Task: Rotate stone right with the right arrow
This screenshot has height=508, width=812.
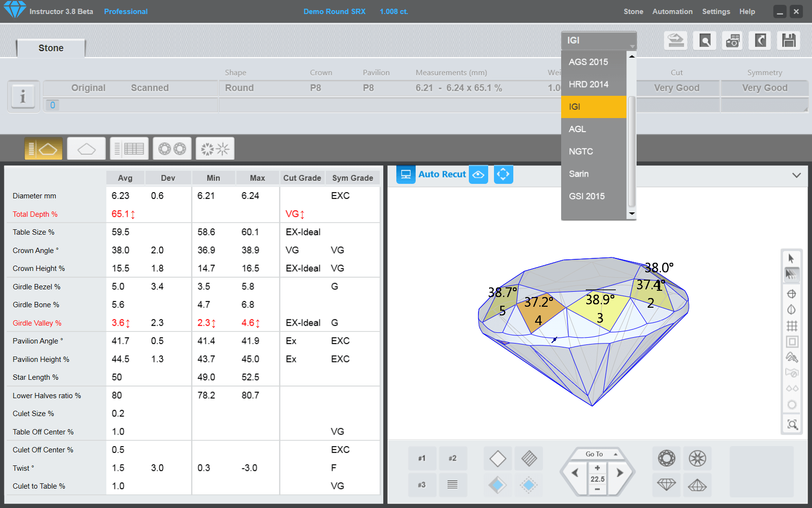Action: (x=620, y=473)
